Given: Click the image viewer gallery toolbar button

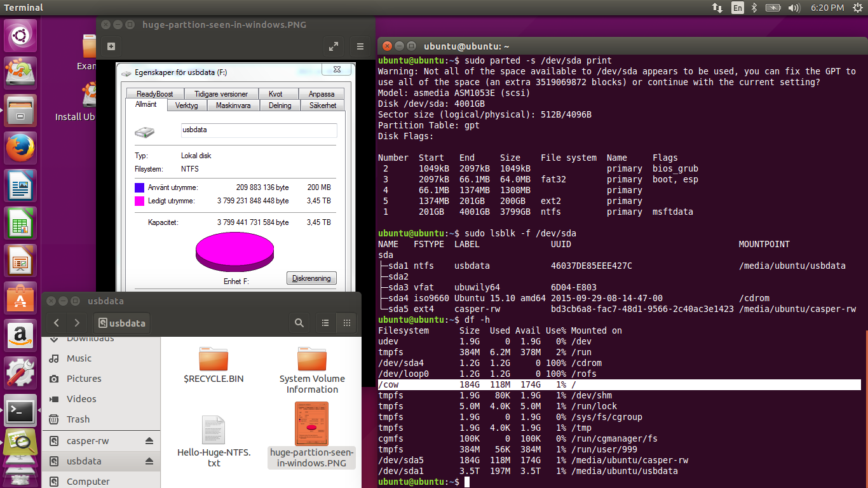Looking at the screenshot, I should [x=111, y=46].
